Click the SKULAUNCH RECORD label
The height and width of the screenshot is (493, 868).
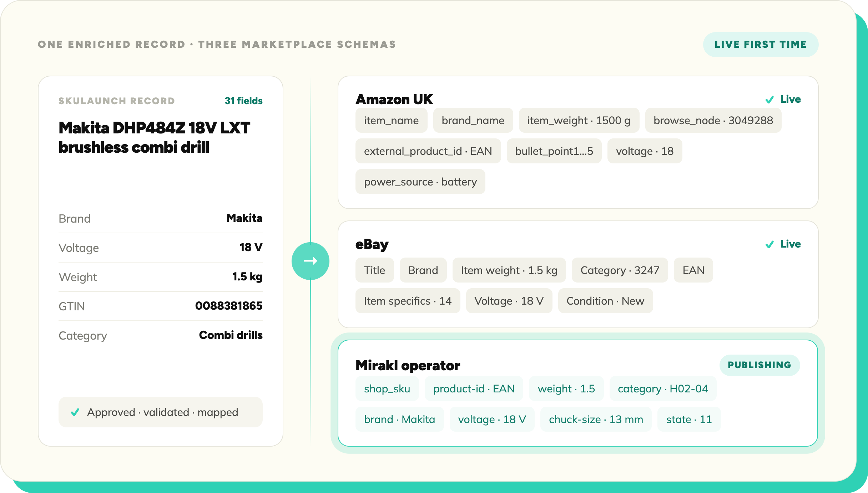pyautogui.click(x=117, y=101)
